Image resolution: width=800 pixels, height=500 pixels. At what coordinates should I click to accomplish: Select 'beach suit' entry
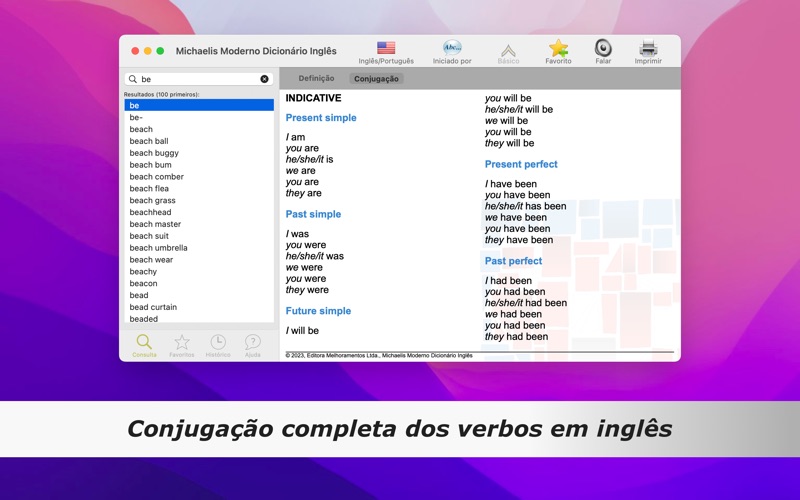[199, 236]
